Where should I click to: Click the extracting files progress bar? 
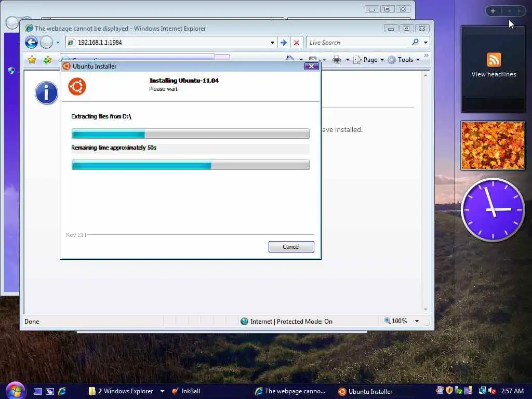point(190,134)
